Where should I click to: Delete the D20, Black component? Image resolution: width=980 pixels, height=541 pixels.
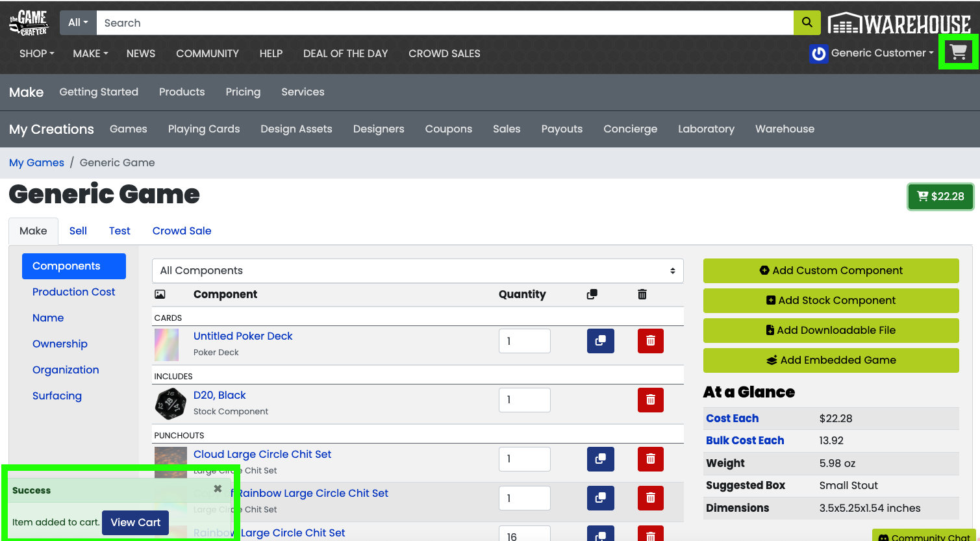coord(651,399)
